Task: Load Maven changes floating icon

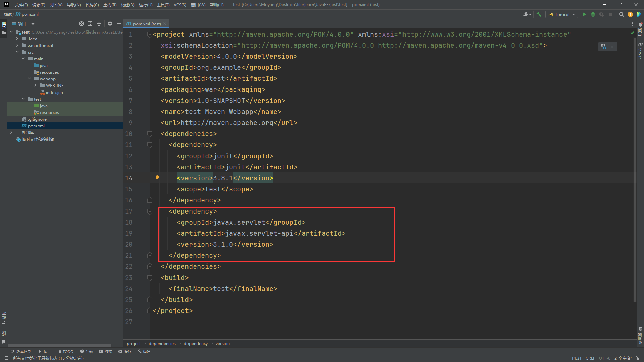Action: (x=603, y=47)
